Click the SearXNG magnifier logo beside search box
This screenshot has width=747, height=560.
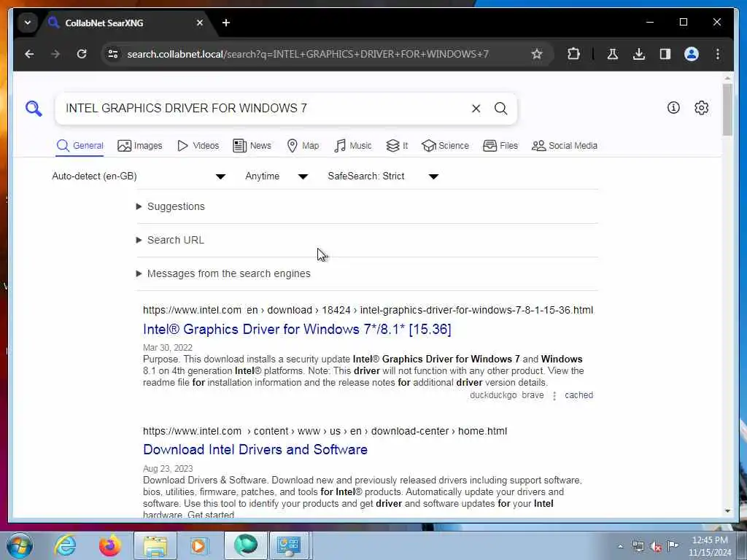34,109
